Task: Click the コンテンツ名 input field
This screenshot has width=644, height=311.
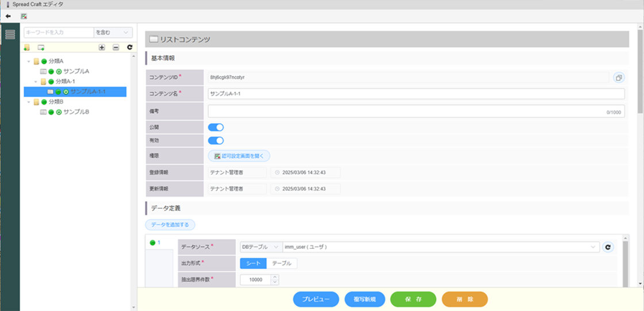Action: (x=416, y=94)
